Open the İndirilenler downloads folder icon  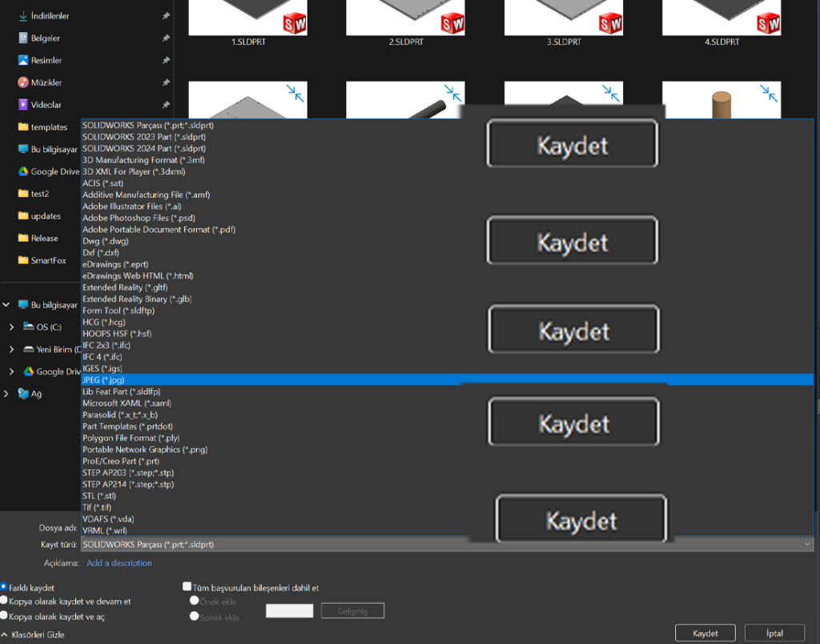click(x=22, y=16)
